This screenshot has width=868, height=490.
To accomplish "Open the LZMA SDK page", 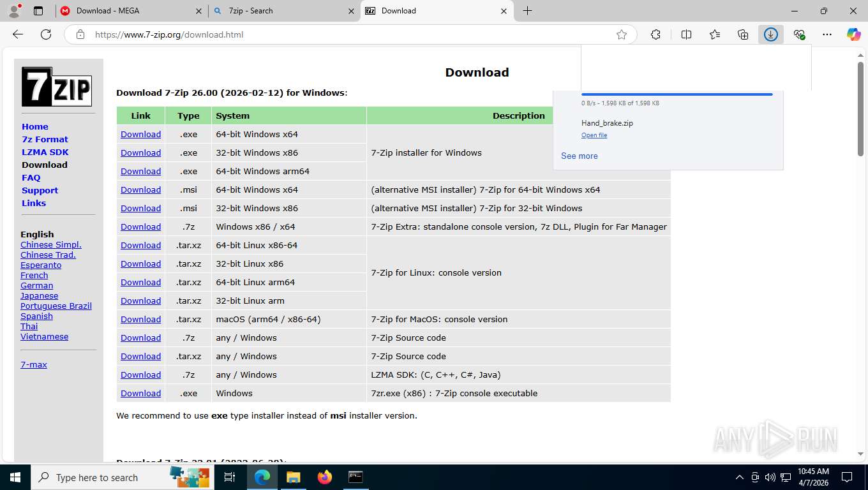I will pos(45,152).
